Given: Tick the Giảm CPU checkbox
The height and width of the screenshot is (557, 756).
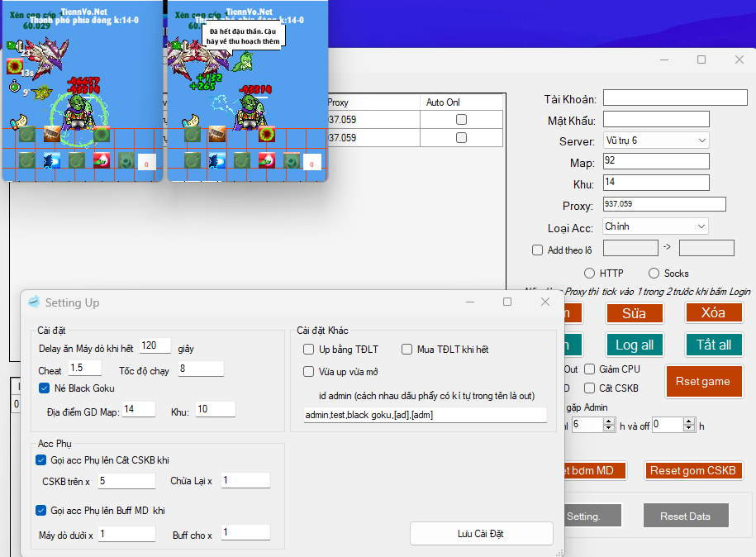Looking at the screenshot, I should point(590,369).
